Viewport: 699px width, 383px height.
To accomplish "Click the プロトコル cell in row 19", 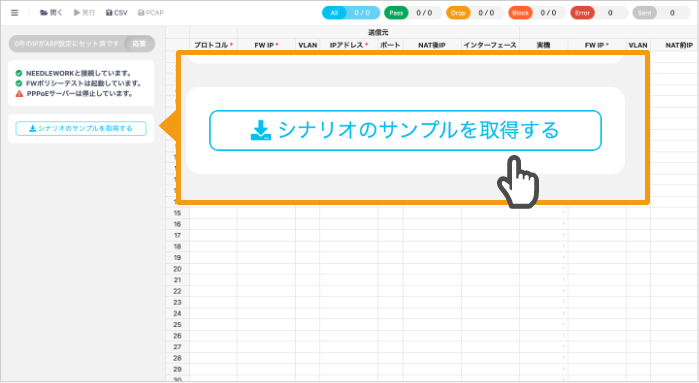I will (214, 258).
